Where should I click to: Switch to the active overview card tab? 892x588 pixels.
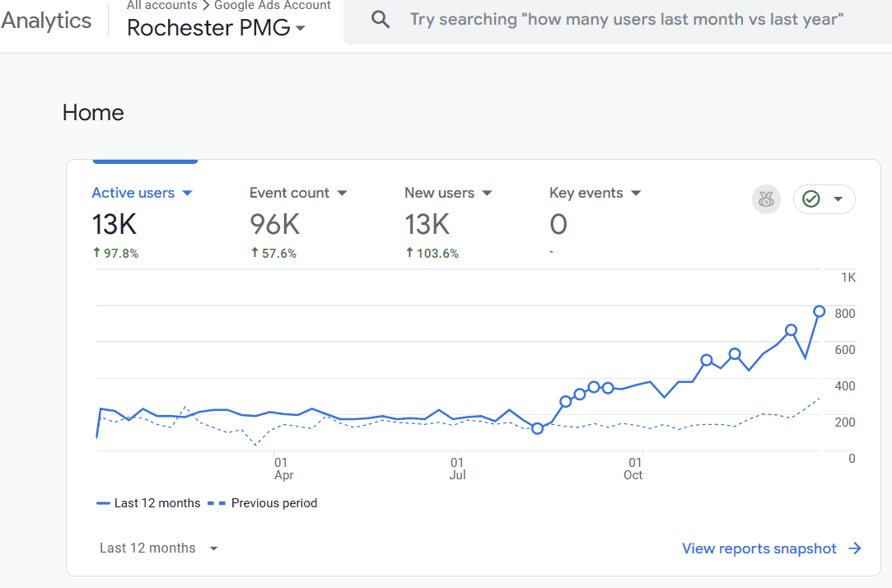(145, 160)
